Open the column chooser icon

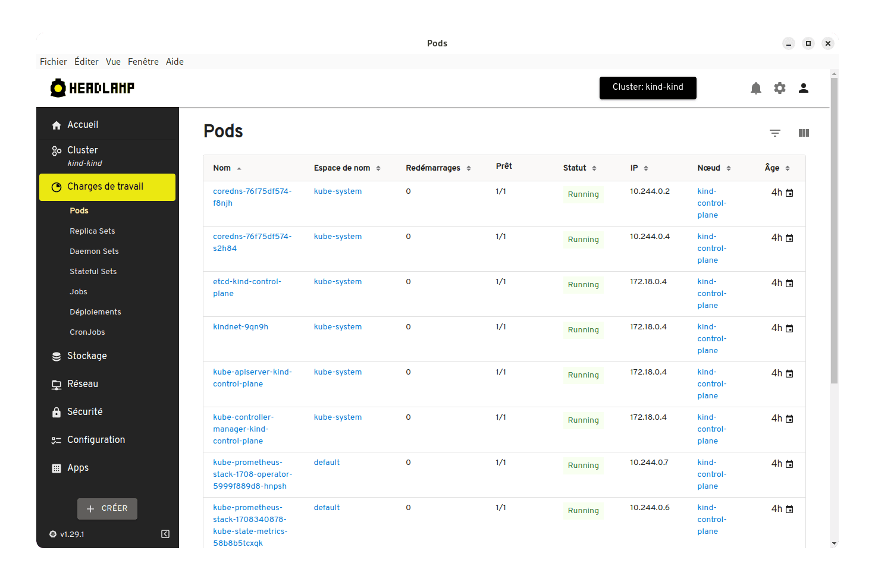point(803,133)
